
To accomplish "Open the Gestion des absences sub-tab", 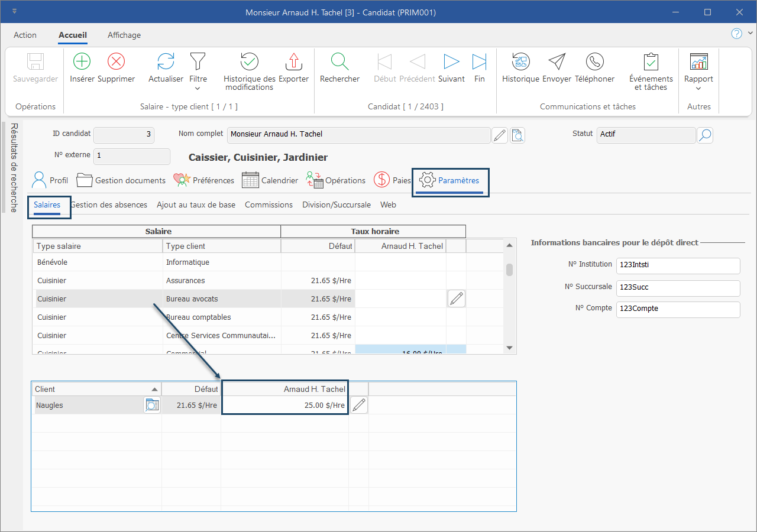I will coord(109,205).
